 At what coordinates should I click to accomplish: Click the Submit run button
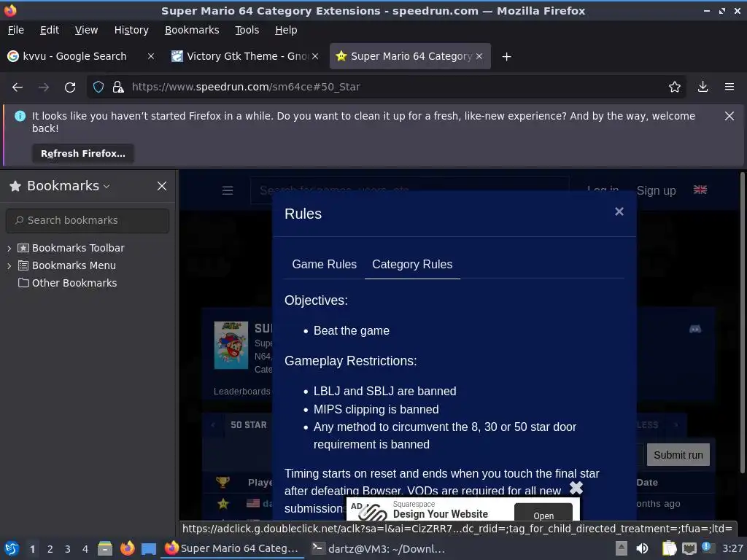tap(678, 455)
